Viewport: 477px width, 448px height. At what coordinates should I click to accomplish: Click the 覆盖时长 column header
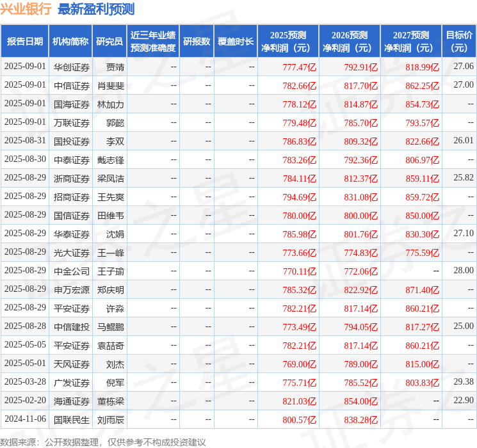236,42
